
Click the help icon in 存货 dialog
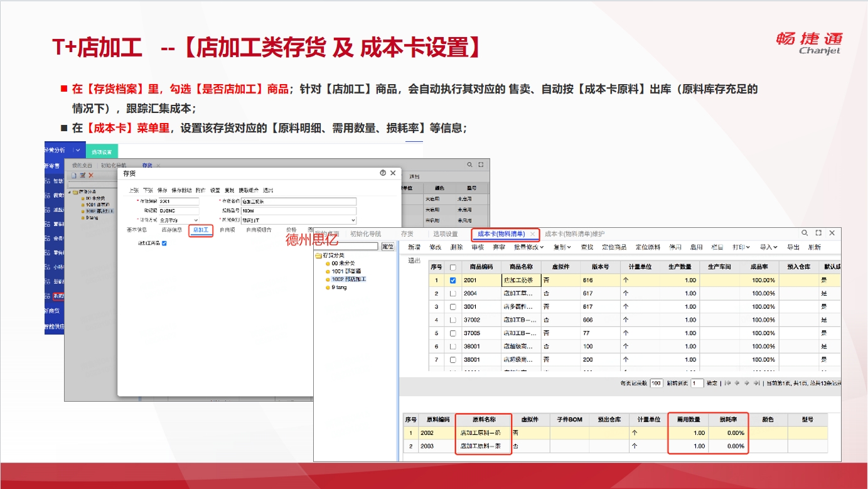[383, 173]
